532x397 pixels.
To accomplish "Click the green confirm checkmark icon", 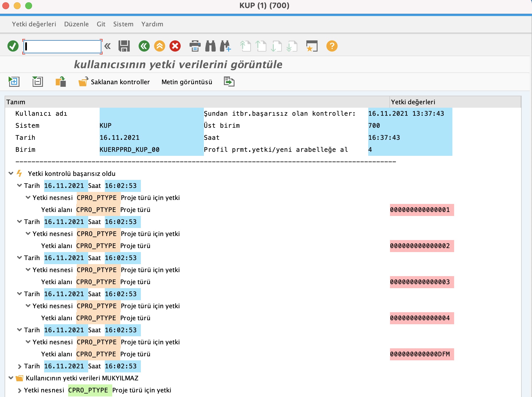I will [x=13, y=46].
